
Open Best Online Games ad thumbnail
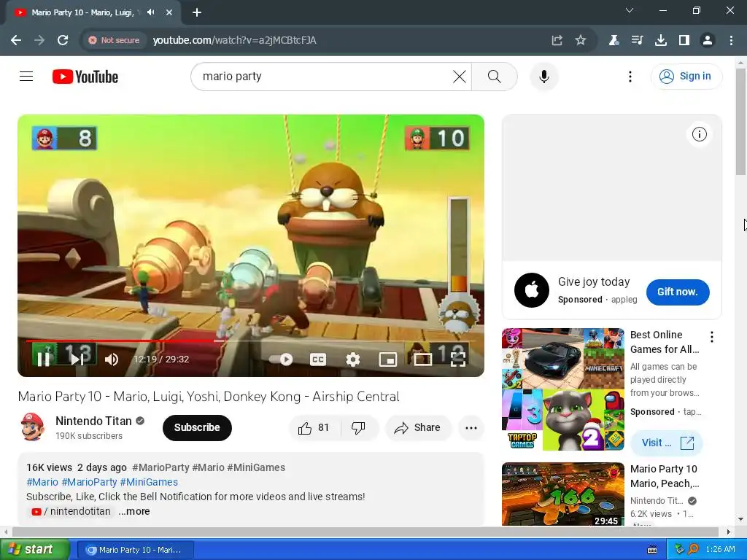click(x=562, y=389)
